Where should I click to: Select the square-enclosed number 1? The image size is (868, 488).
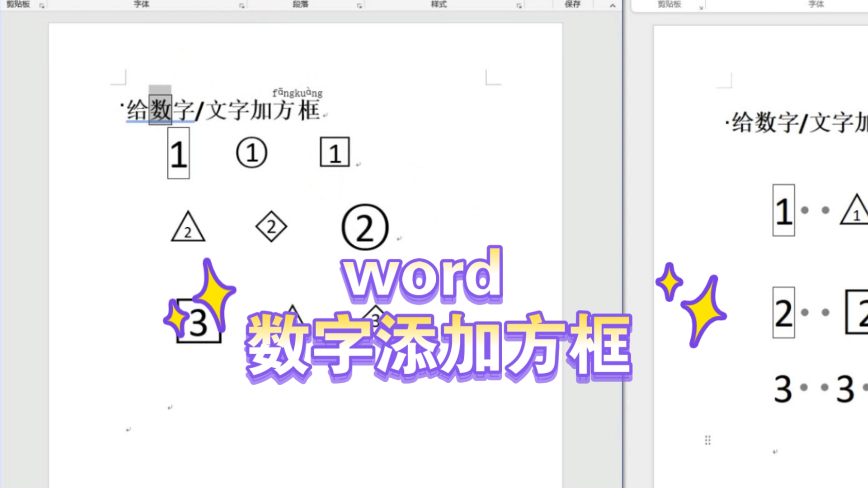click(335, 153)
